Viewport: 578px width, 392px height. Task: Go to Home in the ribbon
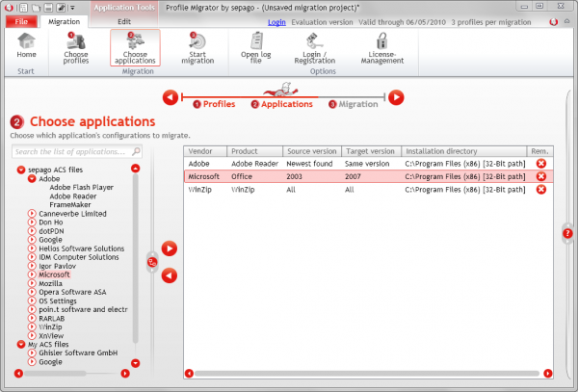(x=26, y=46)
